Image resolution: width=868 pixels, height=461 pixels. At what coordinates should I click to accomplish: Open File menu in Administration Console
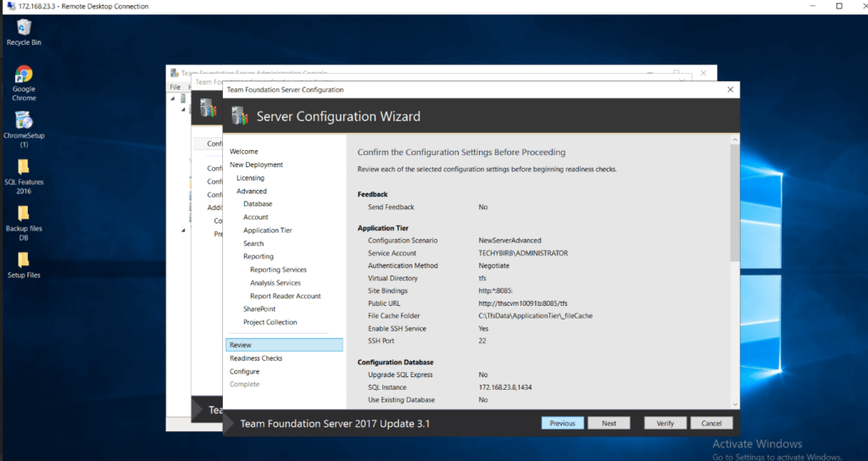[x=175, y=87]
